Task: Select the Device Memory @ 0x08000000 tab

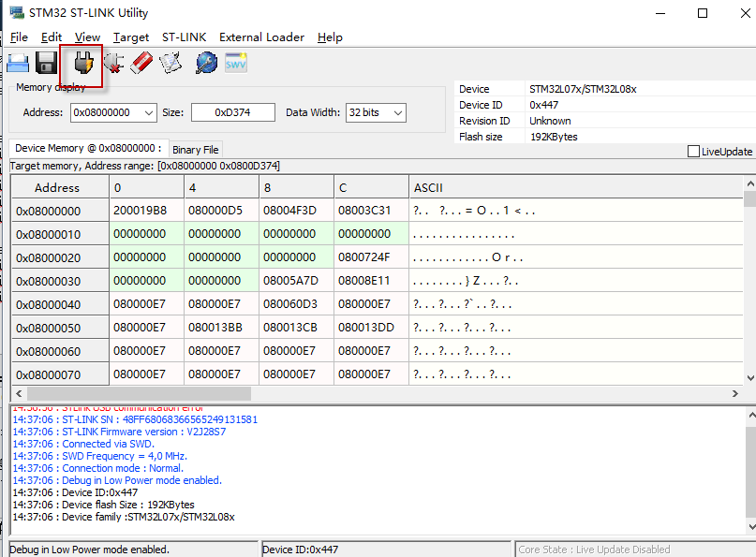Action: click(x=89, y=148)
